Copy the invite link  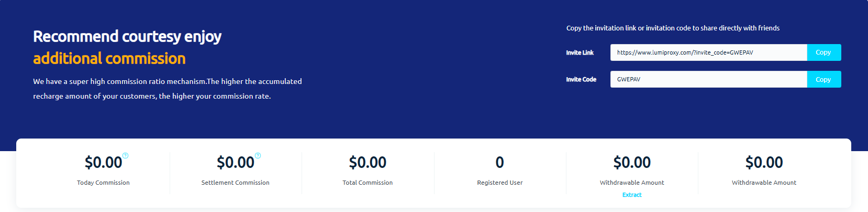tap(824, 52)
